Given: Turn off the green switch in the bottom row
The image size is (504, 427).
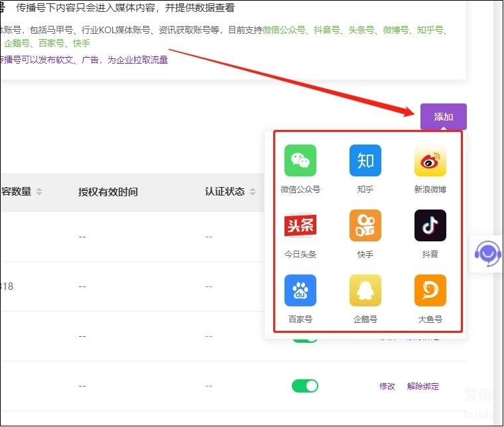Looking at the screenshot, I should coord(304,386).
